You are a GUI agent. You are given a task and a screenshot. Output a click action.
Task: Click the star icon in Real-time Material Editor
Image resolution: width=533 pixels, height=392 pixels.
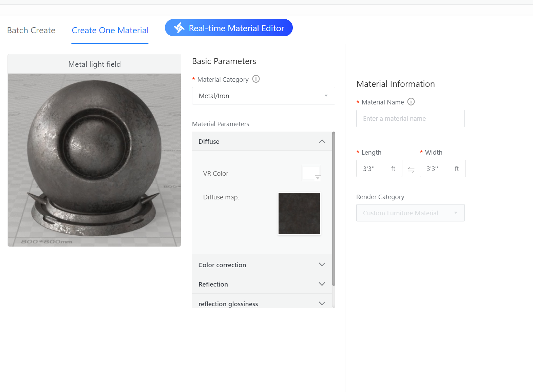(179, 28)
